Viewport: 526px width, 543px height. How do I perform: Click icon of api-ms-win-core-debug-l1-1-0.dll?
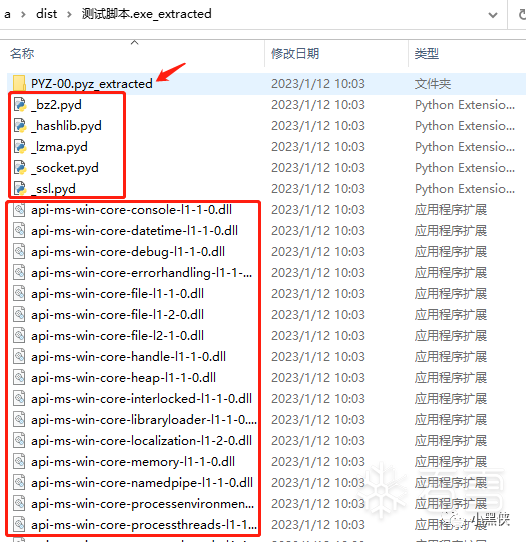19,252
